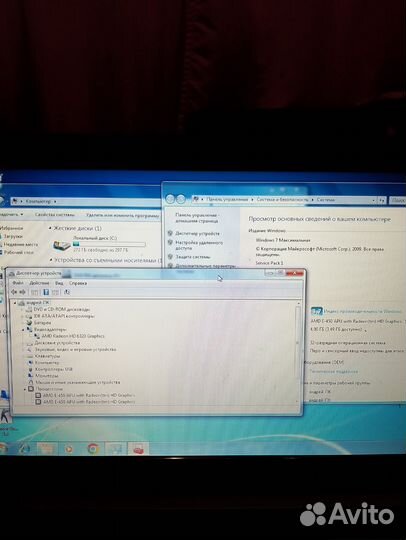
Task: Collapse the андрей-ПК root node
Action: (15, 303)
